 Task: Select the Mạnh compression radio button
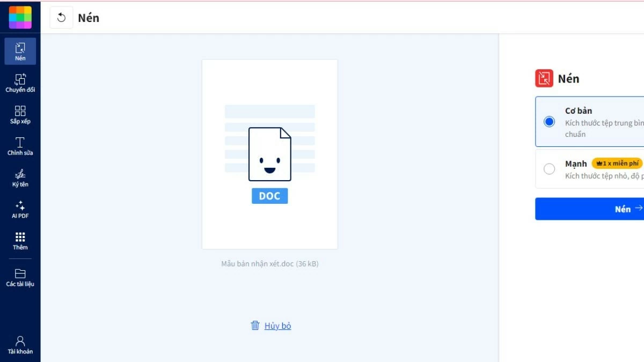[549, 169]
